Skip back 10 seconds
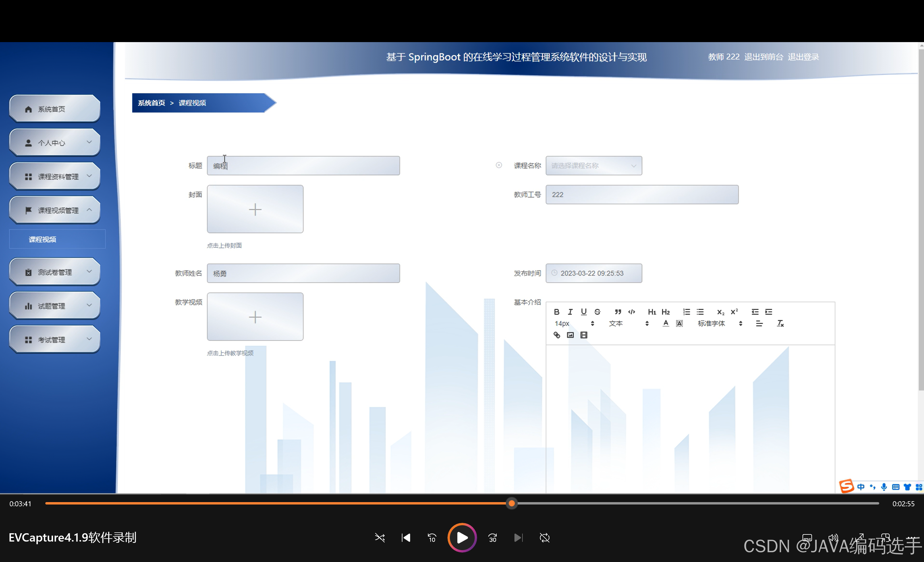The width and height of the screenshot is (924, 562). point(432,538)
